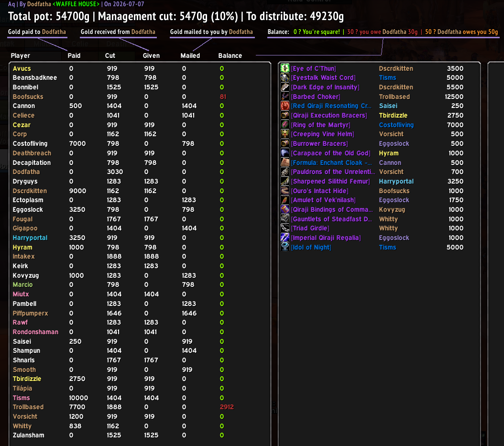Click the Cut column header
This screenshot has height=446, width=504.
[110, 55]
